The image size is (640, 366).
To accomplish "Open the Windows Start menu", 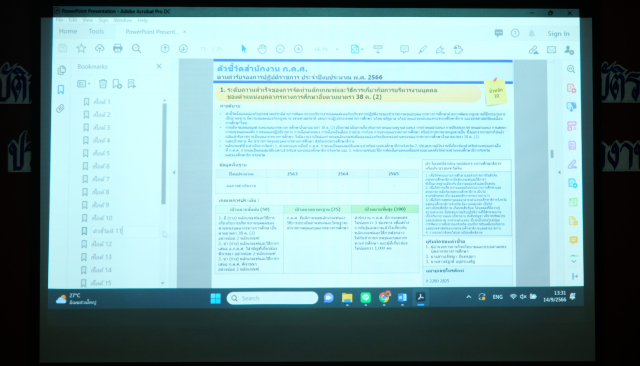I will pyautogui.click(x=216, y=298).
